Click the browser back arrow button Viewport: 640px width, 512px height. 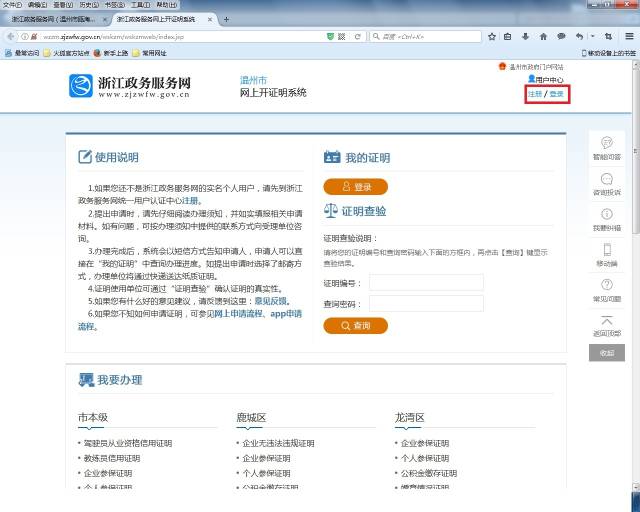tap(10, 37)
